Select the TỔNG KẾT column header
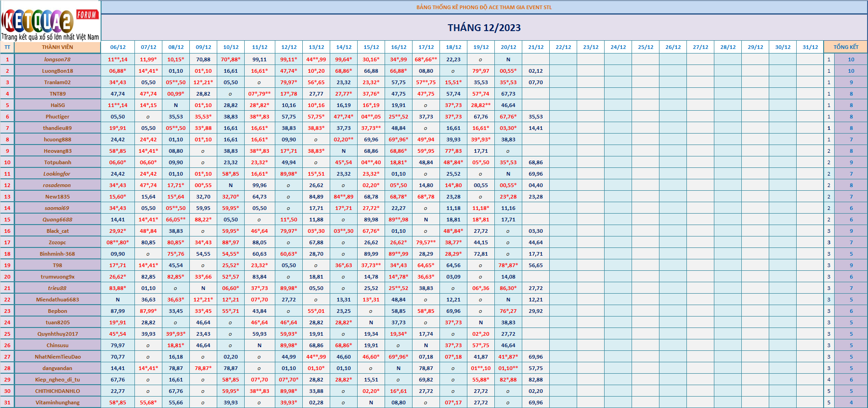This screenshot has height=408, width=868. tap(846, 47)
